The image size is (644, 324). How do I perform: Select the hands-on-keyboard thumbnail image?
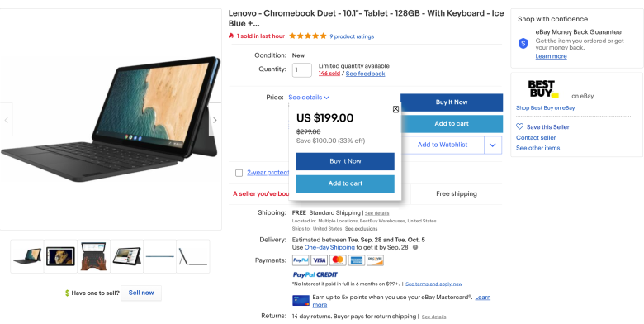pos(93,256)
